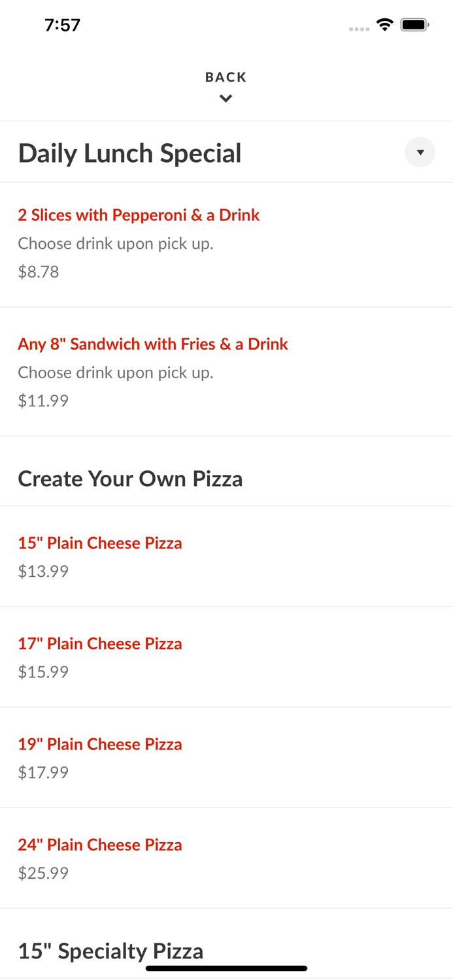This screenshot has height=980, width=453.
Task: Click the Wi-Fi icon in the status bar
Action: [385, 24]
